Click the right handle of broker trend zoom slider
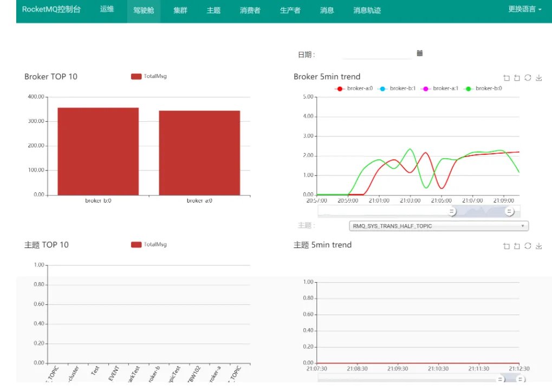This screenshot has height=392, width=552. pyautogui.click(x=509, y=212)
